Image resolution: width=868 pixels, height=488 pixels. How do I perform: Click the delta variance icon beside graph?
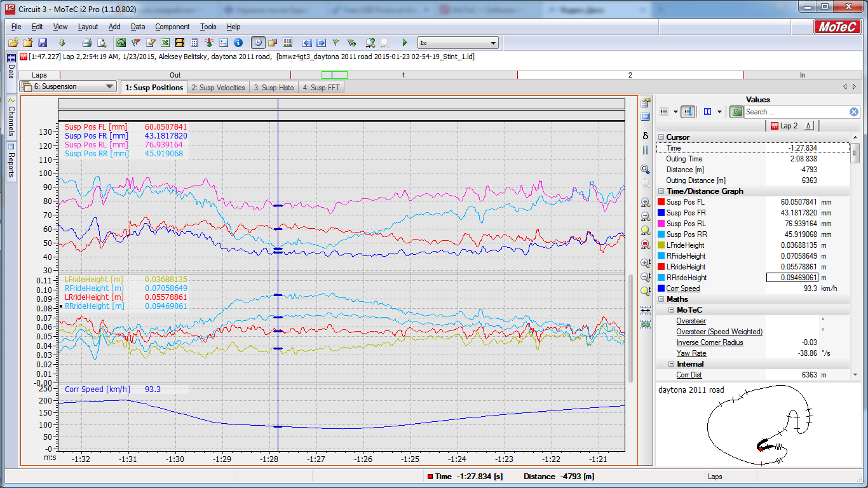646,135
